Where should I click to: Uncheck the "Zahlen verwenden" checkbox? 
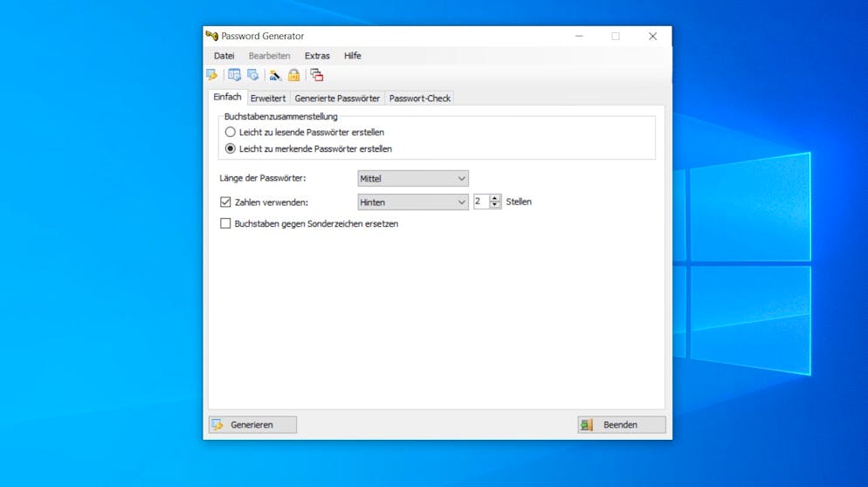pos(226,202)
